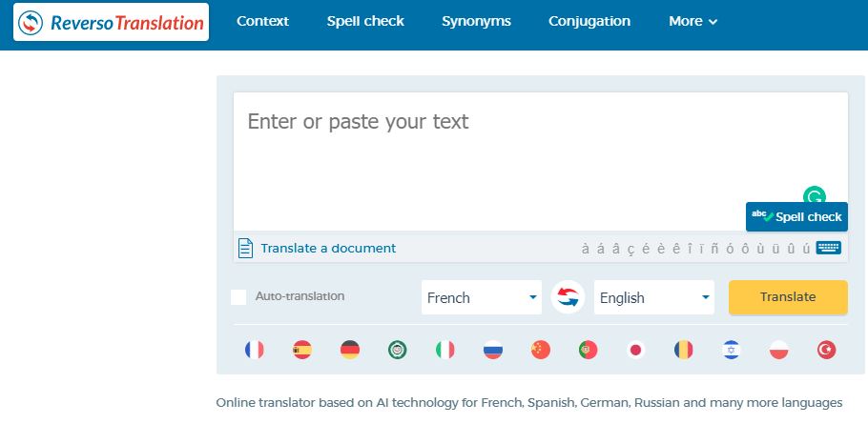
Task: Select the Russian flag icon
Action: coord(493,350)
